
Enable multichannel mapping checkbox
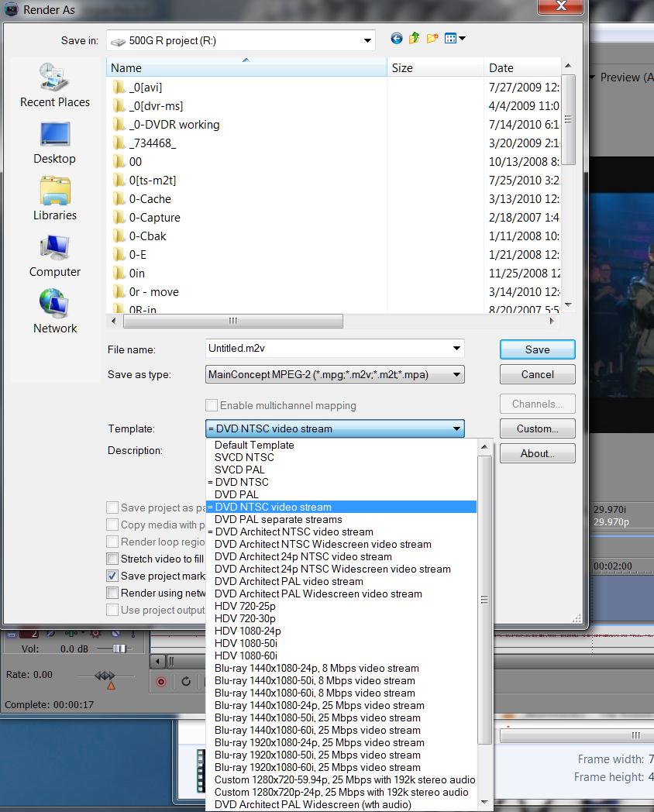click(x=212, y=405)
